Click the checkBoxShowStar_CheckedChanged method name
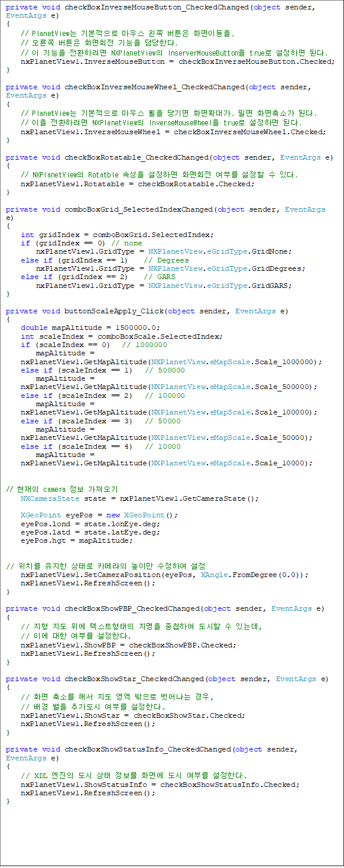The height and width of the screenshot is (868, 344). click(x=134, y=679)
